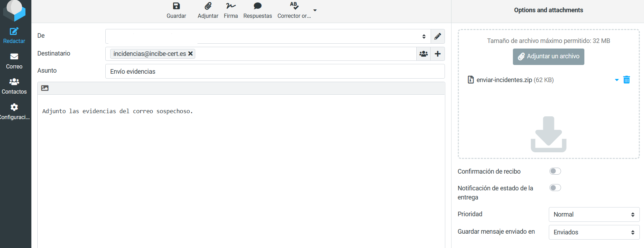Go to Correo mailbox
The height and width of the screenshot is (248, 644).
14,61
